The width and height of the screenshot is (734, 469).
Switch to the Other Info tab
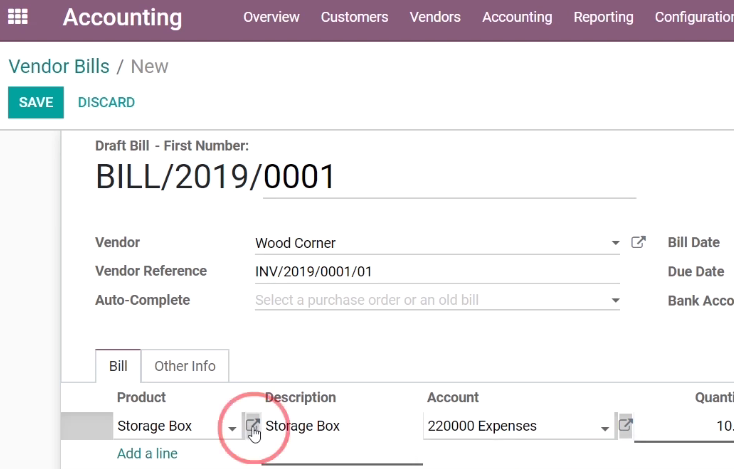[x=185, y=366]
